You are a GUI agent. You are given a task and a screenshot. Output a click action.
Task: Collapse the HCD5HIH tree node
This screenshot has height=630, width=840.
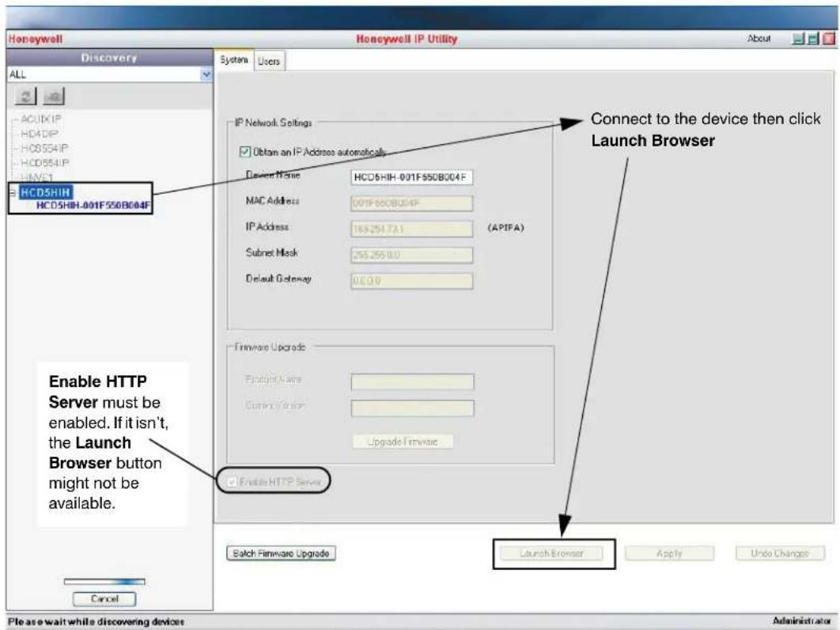pos(12,192)
